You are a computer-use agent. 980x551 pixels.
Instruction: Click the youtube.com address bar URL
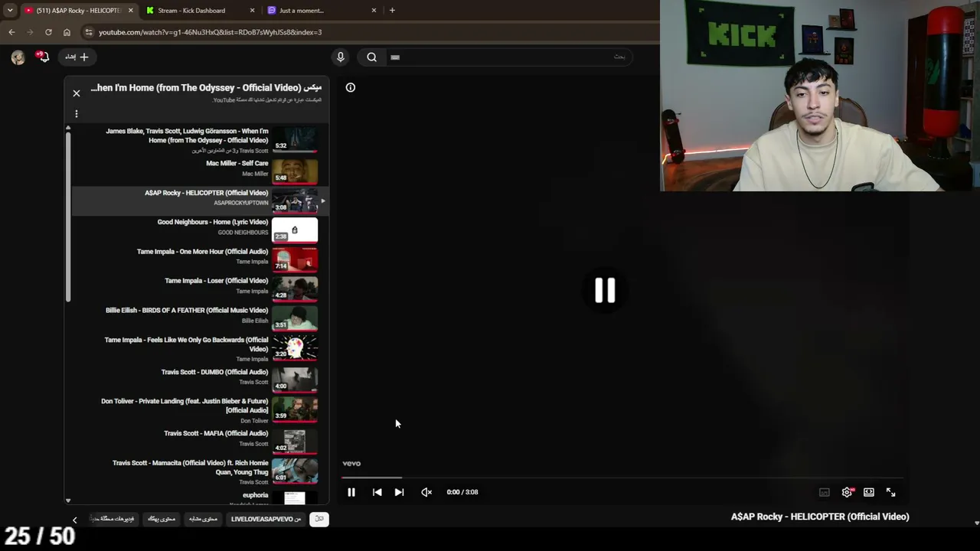[210, 32]
